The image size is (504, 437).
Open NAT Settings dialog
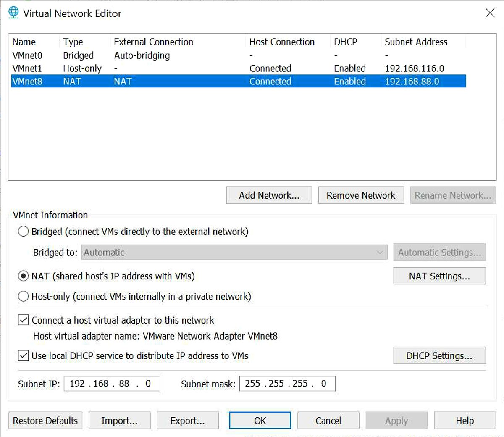coord(439,276)
